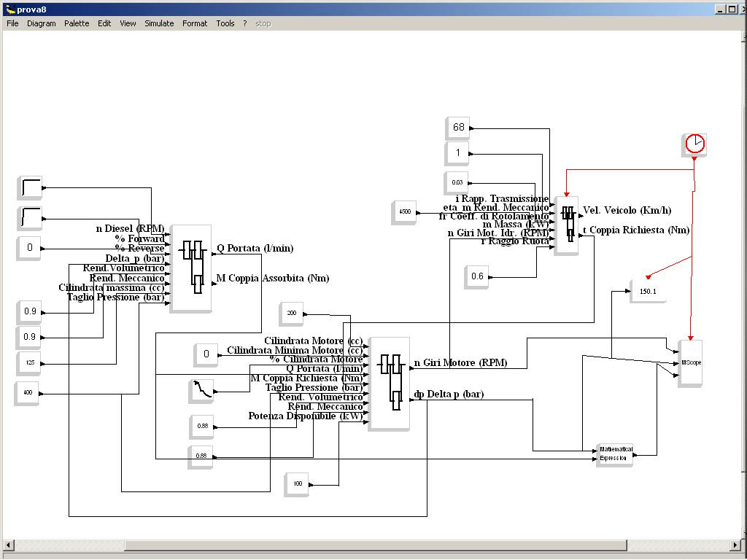The height and width of the screenshot is (560, 747).
Task: Click the 0.6 Raggio Ruota constant block
Action: 476,276
